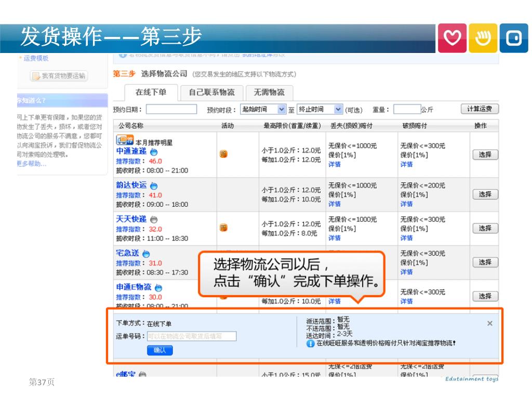Image resolution: width=532 pixels, height=399 pixels.
Task: Open 详情 under 中通速递 loss compensation
Action: pos(335,165)
